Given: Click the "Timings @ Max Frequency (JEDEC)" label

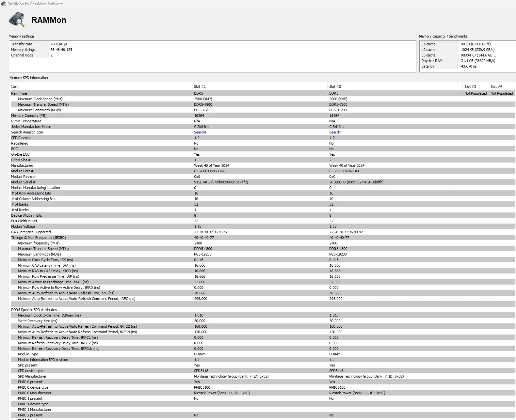Looking at the screenshot, I should [x=39, y=238].
